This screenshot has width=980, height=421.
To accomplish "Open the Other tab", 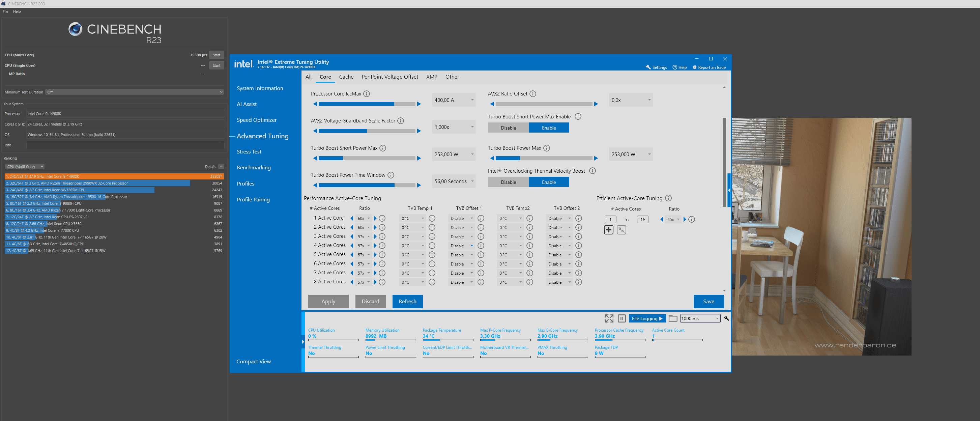I will (x=452, y=77).
